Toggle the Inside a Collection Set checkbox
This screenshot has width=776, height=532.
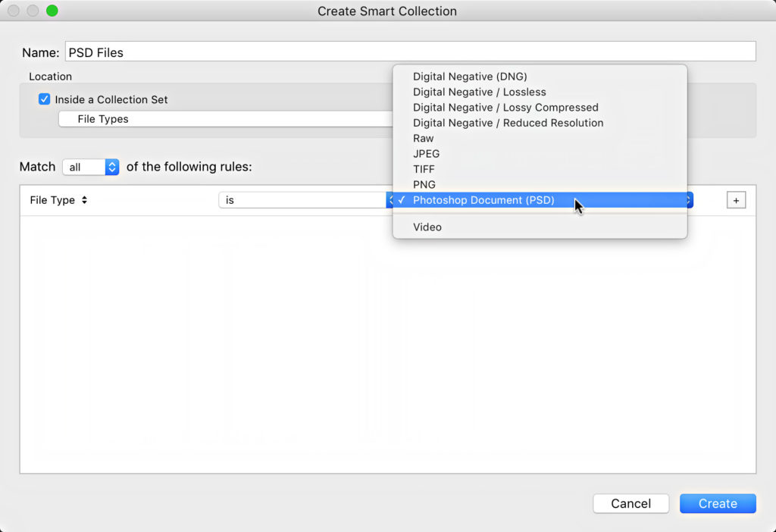pos(45,99)
